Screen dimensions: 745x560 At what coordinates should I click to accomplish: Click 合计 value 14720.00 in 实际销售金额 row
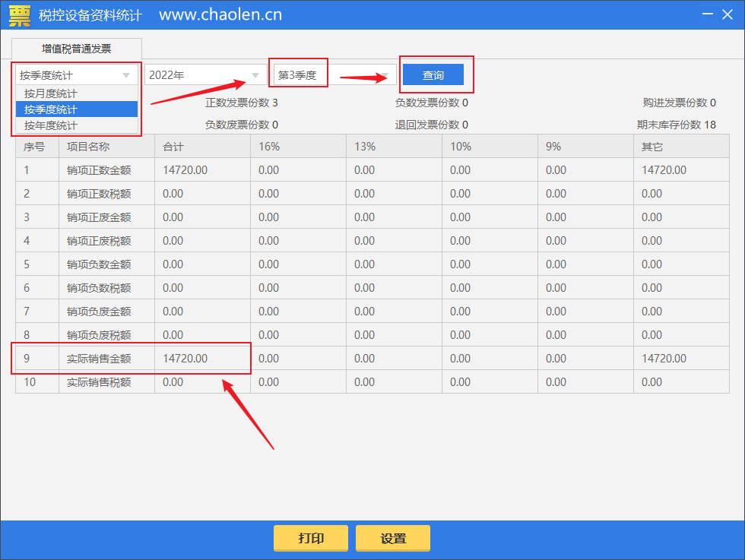click(x=185, y=359)
